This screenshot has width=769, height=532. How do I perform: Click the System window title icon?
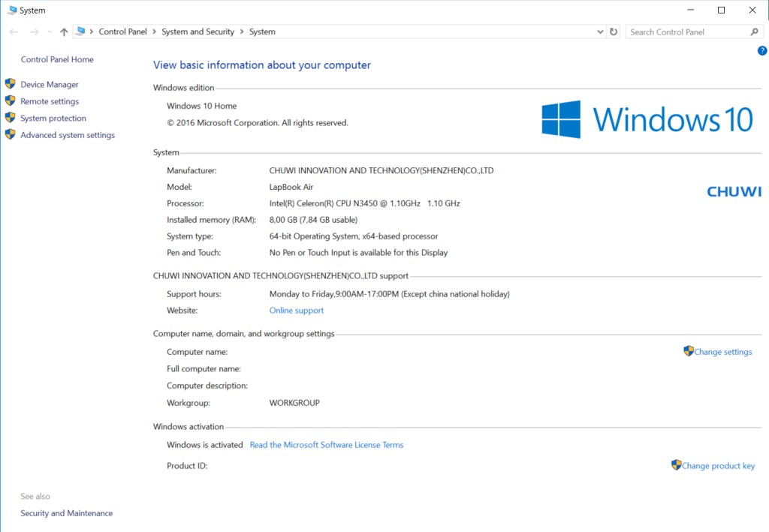pyautogui.click(x=12, y=10)
